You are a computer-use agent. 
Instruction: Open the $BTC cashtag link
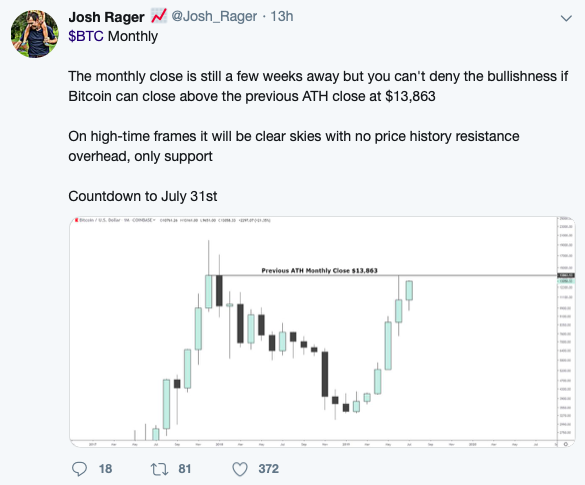(86, 36)
